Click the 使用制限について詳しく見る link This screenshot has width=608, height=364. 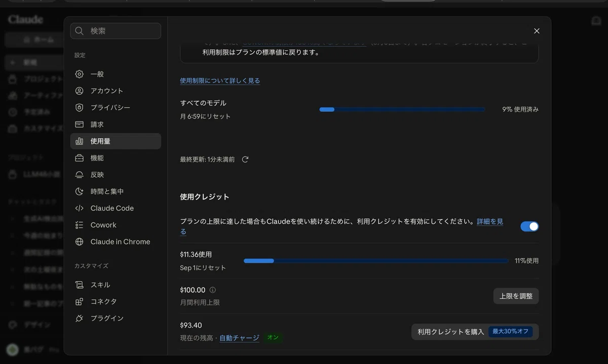coord(220,80)
